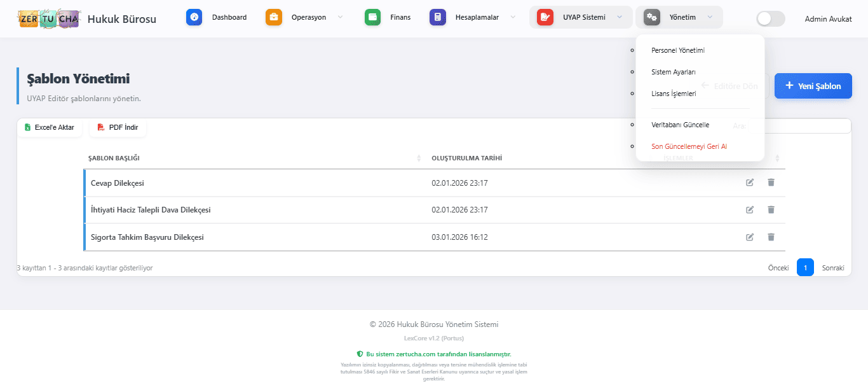Go to next page with Sonraki

[833, 268]
